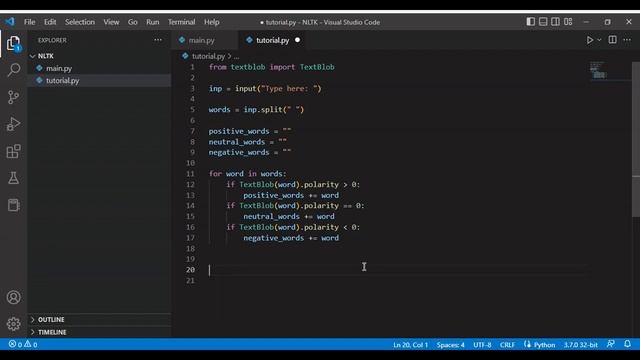Open the Terminal menu

(x=182, y=22)
